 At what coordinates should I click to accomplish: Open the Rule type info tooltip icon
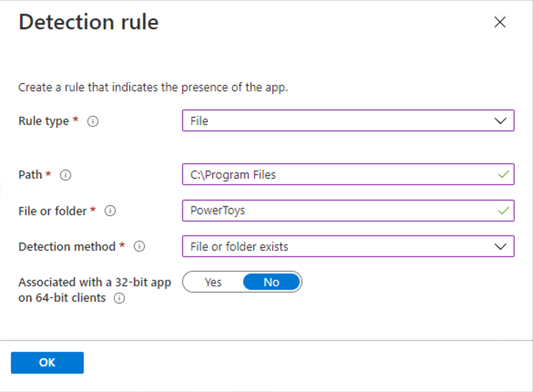(x=92, y=121)
